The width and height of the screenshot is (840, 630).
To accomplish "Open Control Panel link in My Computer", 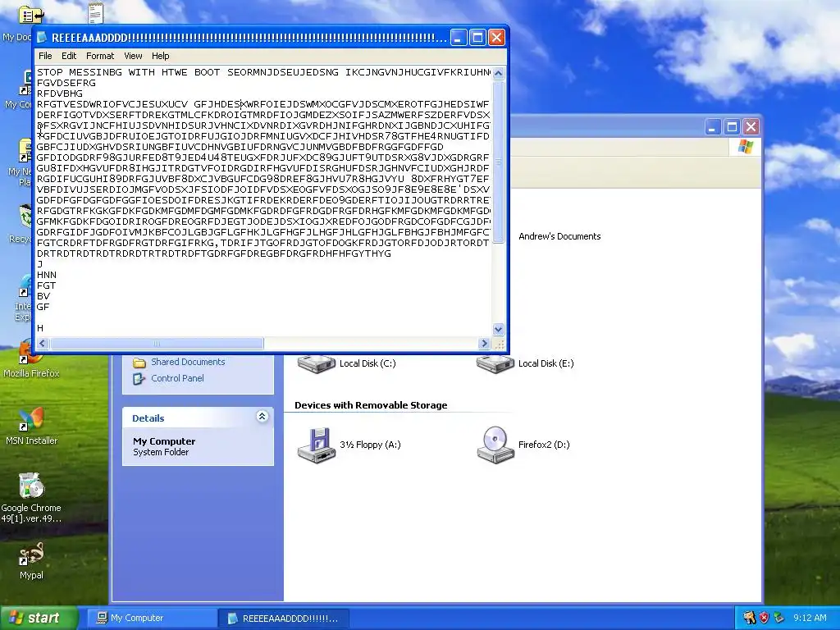I will (x=177, y=378).
